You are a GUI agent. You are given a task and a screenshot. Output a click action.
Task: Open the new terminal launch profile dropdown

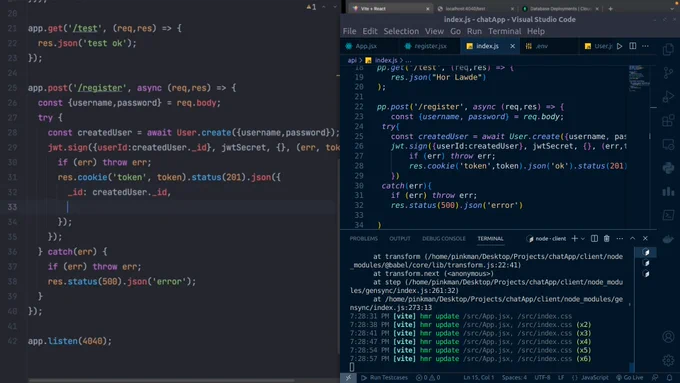click(583, 239)
